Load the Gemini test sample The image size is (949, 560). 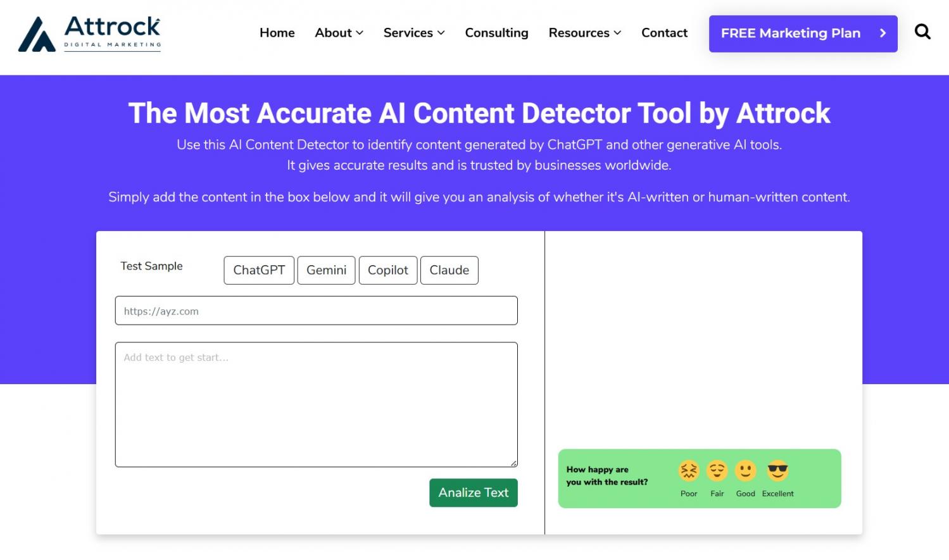[x=326, y=270]
